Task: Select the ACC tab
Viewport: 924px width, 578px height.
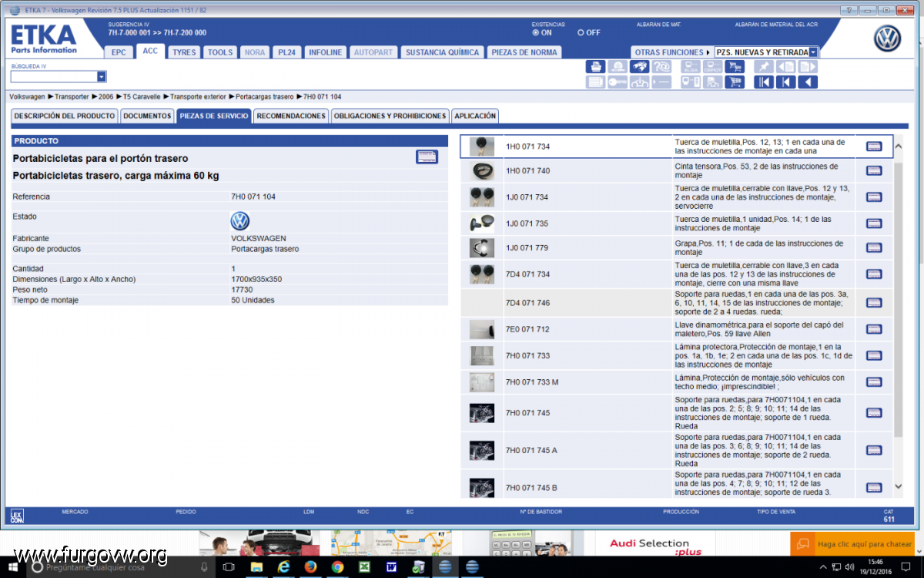Action: [x=150, y=51]
